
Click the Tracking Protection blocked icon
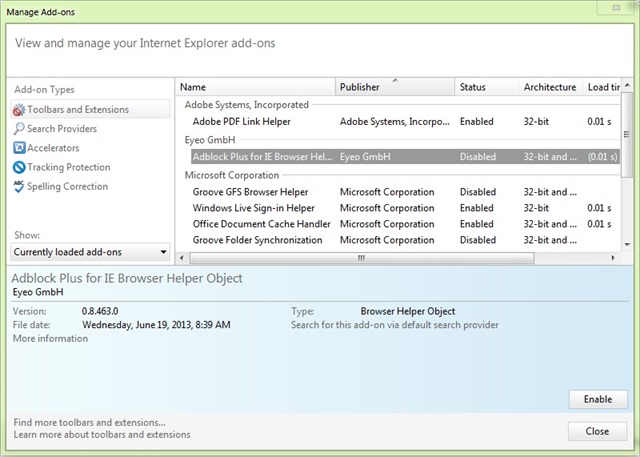(x=19, y=167)
